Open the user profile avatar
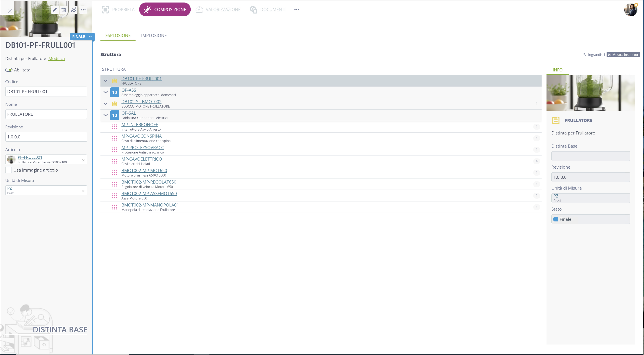644x355 pixels. (x=631, y=10)
